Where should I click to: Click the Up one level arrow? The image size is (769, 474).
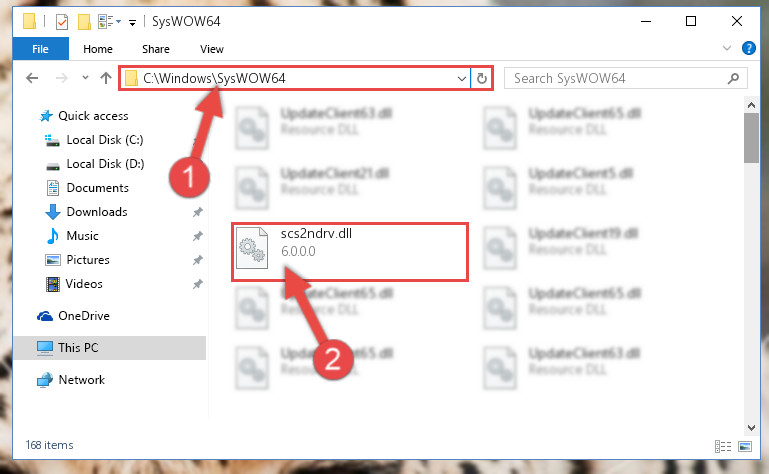pyautogui.click(x=105, y=78)
